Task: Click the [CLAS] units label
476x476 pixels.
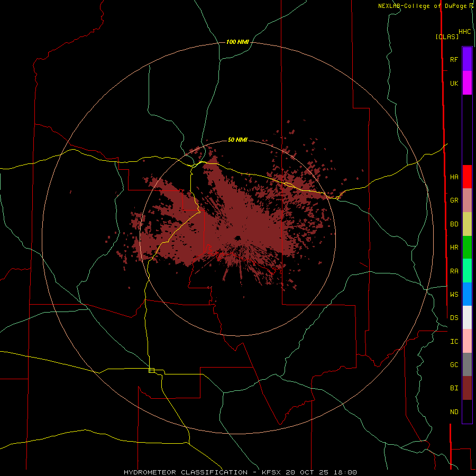Action: coord(447,36)
